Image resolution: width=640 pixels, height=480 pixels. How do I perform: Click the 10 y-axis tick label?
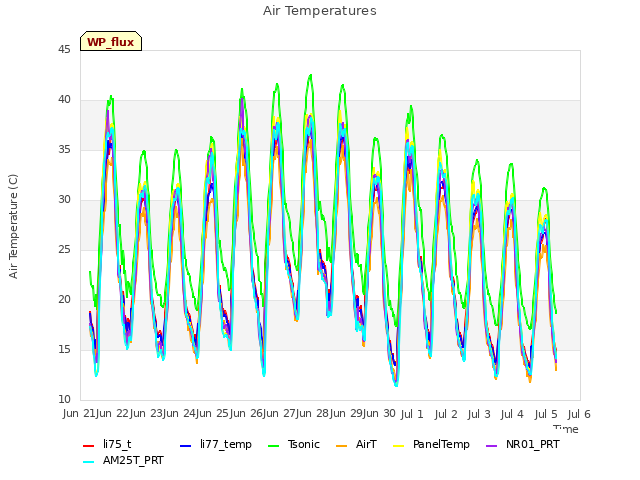point(64,399)
